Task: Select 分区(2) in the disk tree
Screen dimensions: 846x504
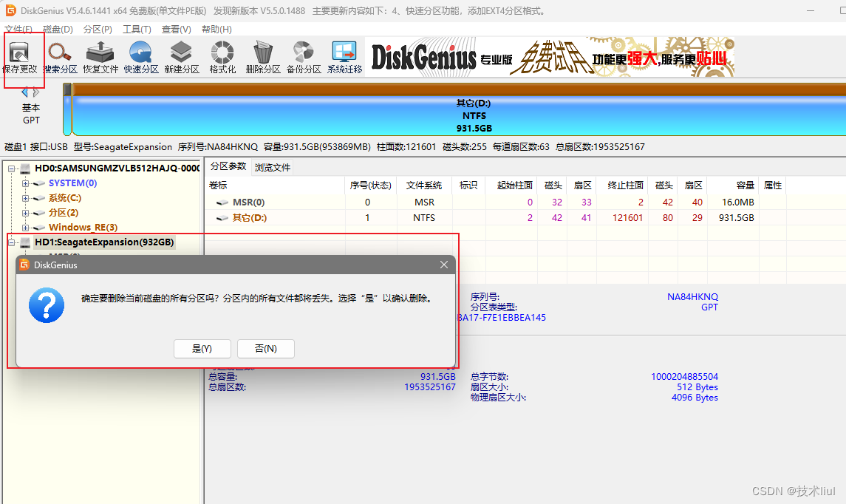Action: coord(64,213)
